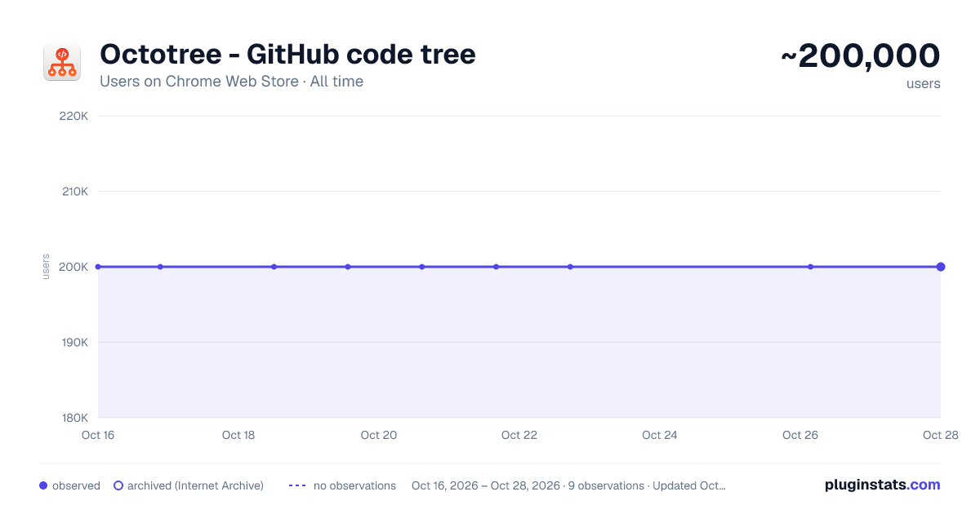Click the 'observed' legend label
This screenshot has height=514, width=980.
pyautogui.click(x=76, y=485)
